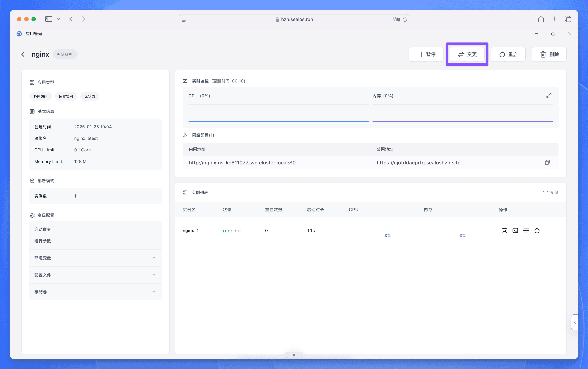Expand the 配置文件 section

(x=96, y=275)
